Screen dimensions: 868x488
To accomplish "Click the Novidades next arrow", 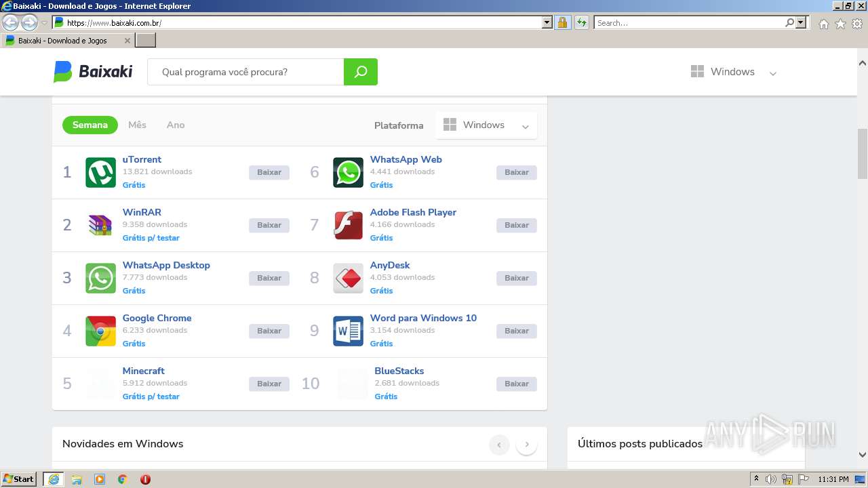I will (527, 445).
